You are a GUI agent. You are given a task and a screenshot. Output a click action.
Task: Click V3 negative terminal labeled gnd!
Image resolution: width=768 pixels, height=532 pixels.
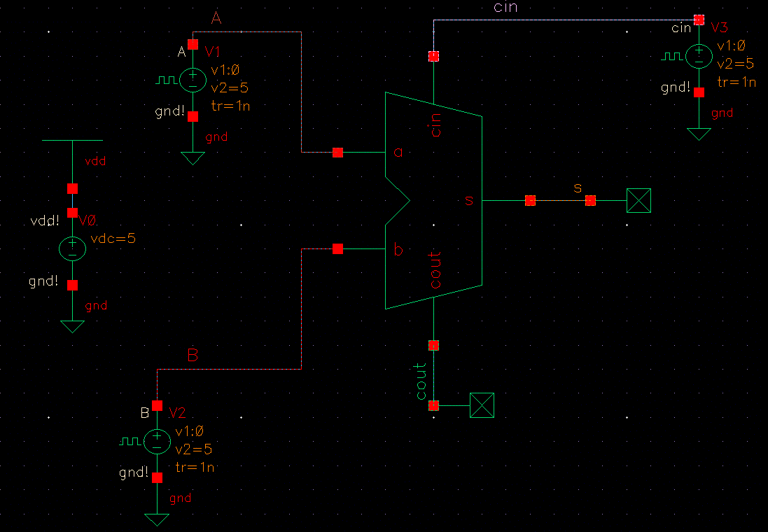coord(699,92)
